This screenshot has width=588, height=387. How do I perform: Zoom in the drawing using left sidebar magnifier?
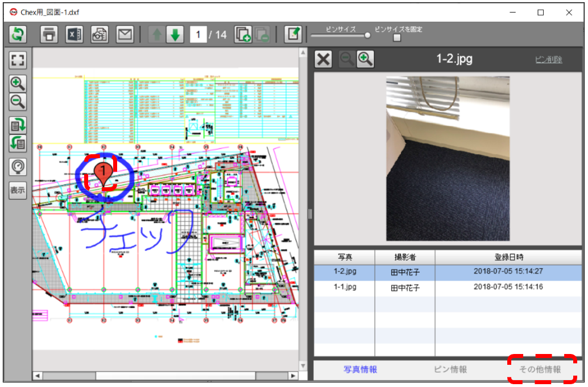(x=18, y=84)
